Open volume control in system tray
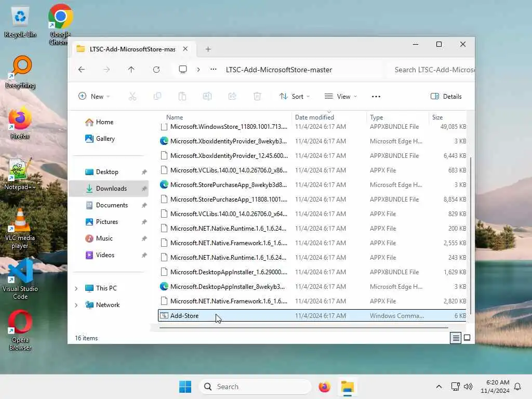This screenshot has height=399, width=532. [468, 387]
